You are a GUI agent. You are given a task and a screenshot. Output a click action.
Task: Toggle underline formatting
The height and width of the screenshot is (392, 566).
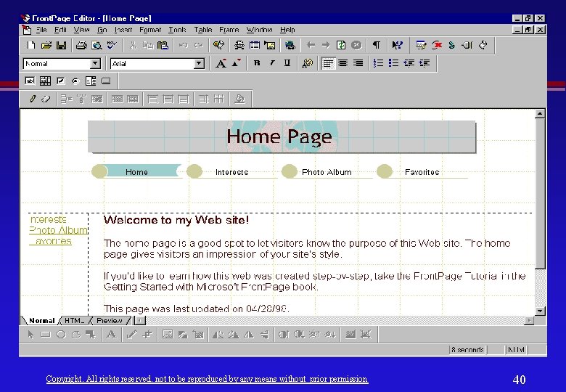[287, 63]
